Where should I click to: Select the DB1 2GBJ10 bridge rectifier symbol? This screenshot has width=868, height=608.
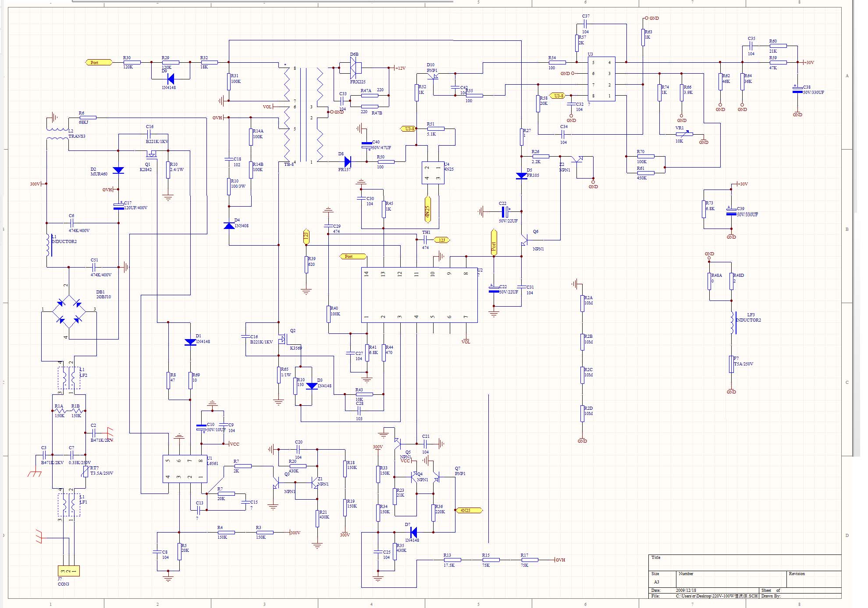click(69, 311)
